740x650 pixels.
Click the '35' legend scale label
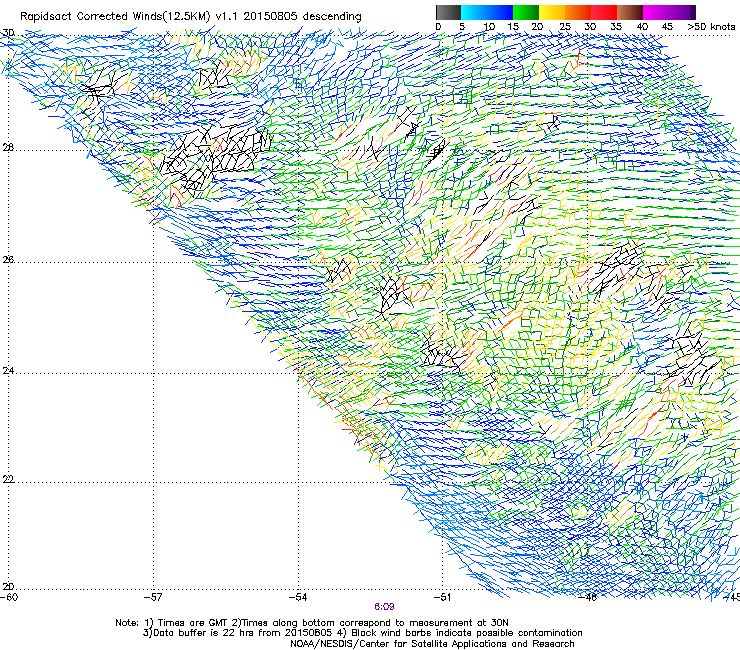(616, 27)
